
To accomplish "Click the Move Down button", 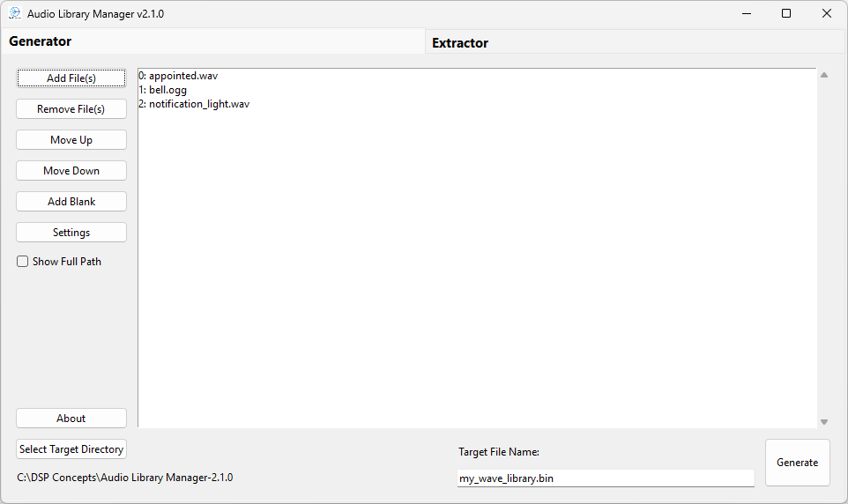I will 71,171.
